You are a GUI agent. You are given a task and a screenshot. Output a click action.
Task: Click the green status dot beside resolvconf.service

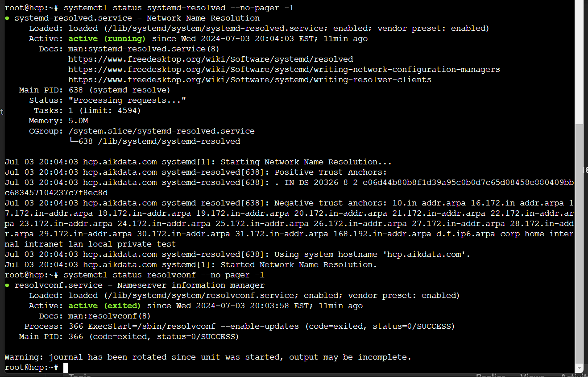coord(7,285)
